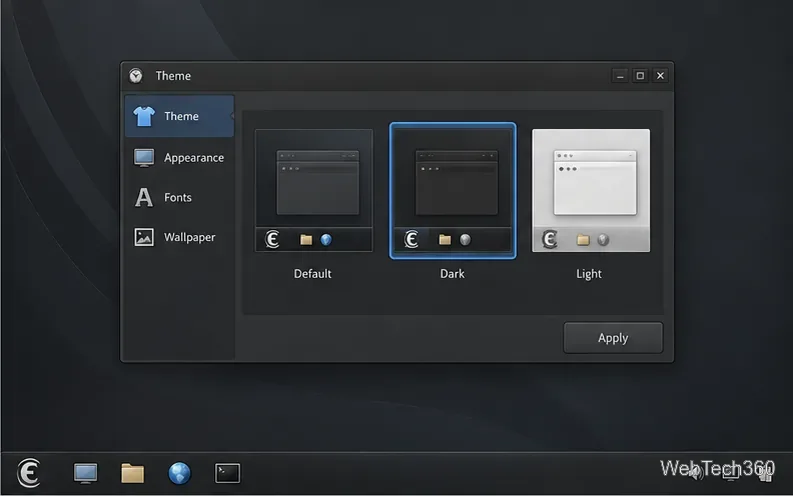Viewport: 793px width, 496px height.
Task: Click the monitor icon beside Appearance
Action: 144,158
